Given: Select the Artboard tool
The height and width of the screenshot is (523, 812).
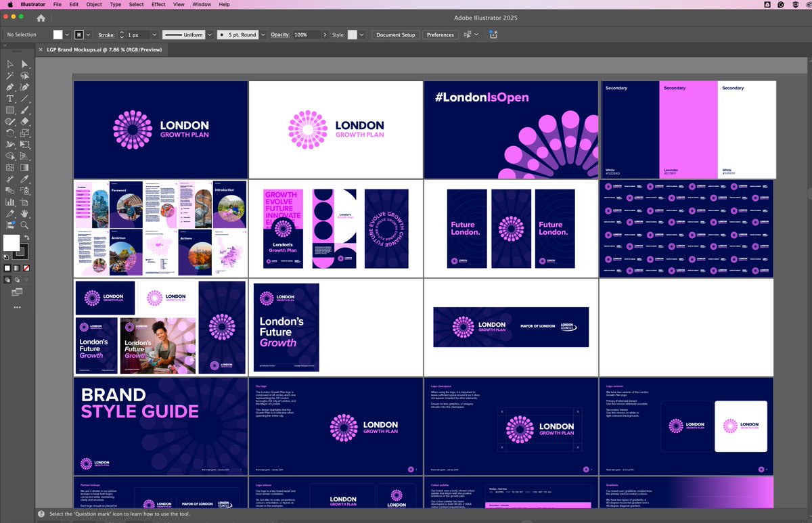Looking at the screenshot, I should click(x=25, y=202).
